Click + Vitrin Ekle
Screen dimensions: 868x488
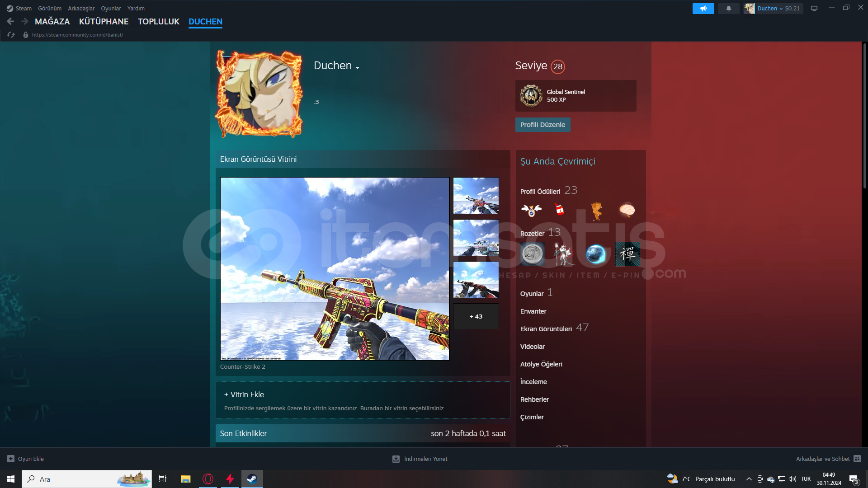tap(244, 394)
